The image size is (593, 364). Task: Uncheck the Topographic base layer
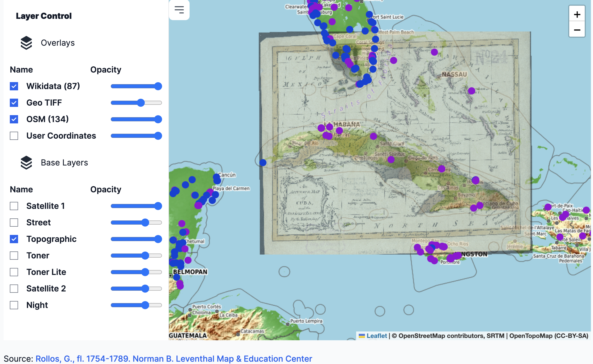pos(14,239)
